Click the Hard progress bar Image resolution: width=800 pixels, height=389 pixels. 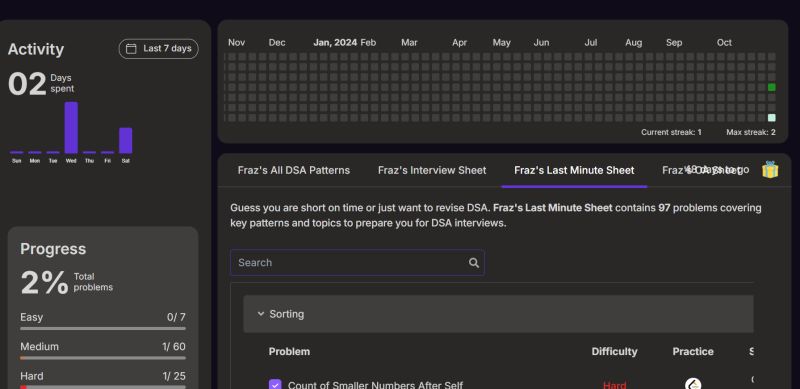tap(103, 387)
